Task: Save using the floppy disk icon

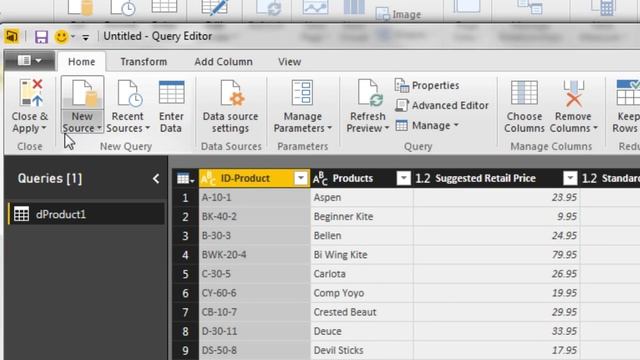Action: [x=41, y=37]
